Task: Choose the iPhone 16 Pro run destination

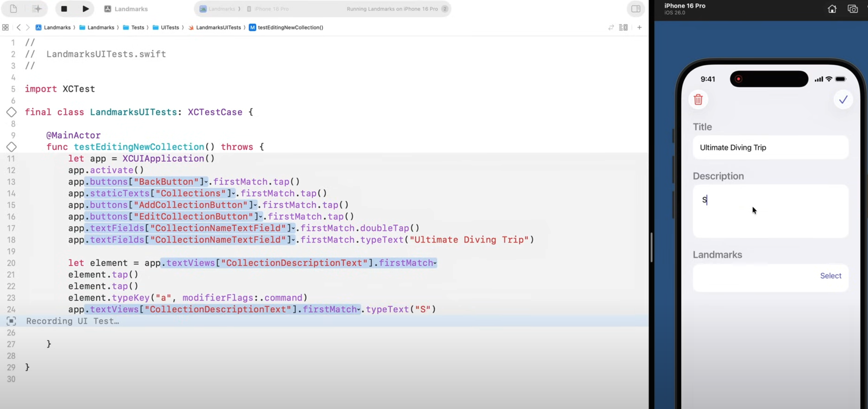Action: coord(268,9)
